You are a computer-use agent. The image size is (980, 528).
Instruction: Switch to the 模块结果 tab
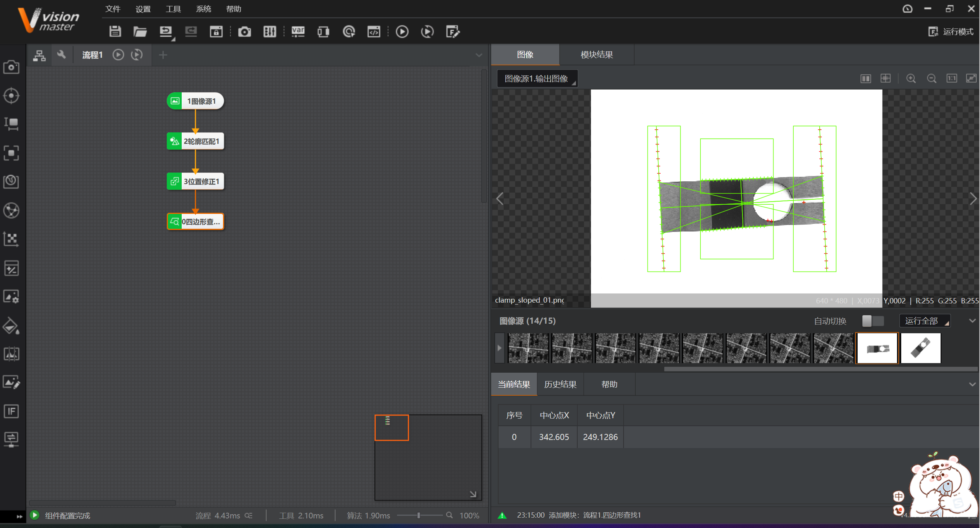pyautogui.click(x=596, y=55)
